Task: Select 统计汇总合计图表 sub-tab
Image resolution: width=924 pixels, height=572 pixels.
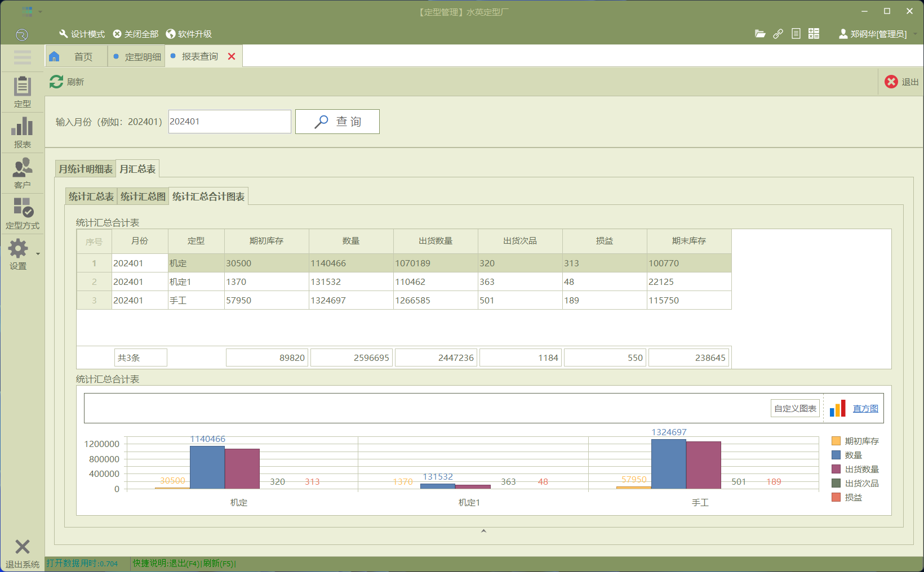Action: coord(208,196)
